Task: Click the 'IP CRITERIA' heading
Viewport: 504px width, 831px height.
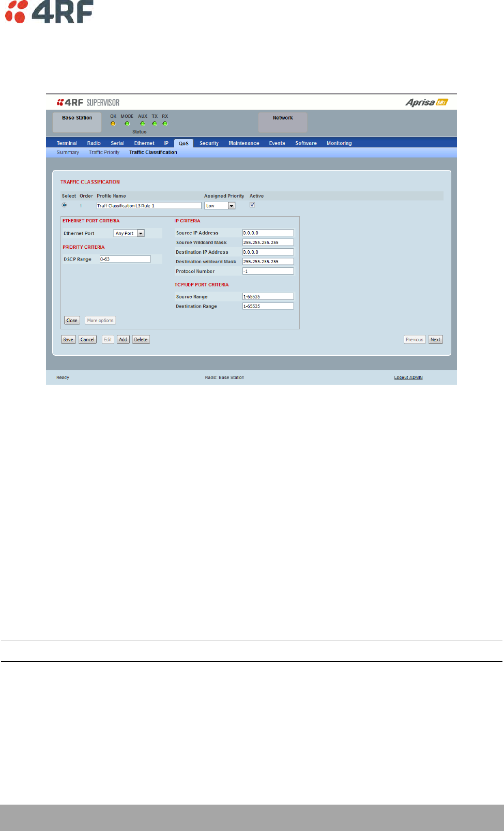Action: point(187,221)
